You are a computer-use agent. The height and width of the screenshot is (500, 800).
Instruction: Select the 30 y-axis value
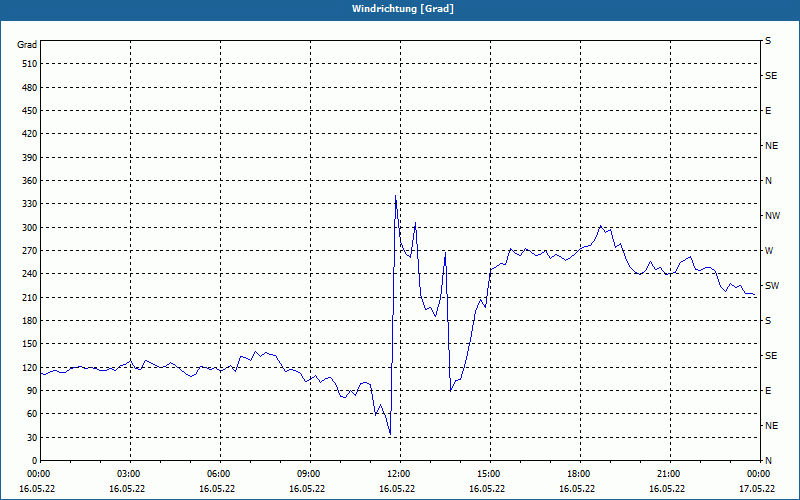click(32, 438)
